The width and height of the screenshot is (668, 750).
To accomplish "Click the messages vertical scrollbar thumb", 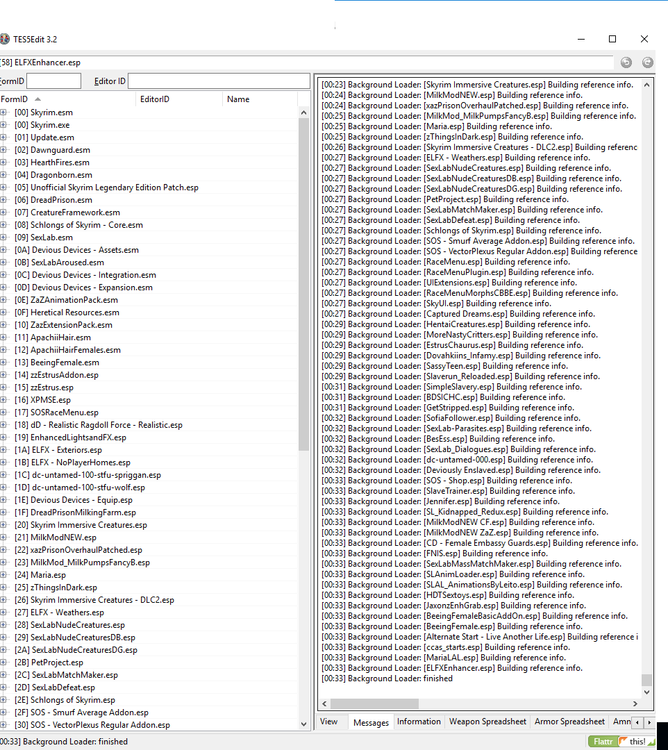I will point(646,680).
